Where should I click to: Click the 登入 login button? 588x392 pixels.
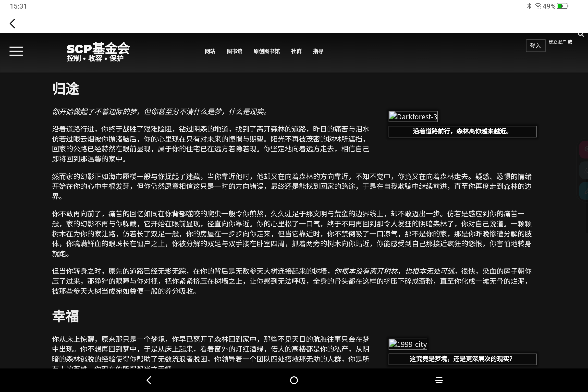click(536, 46)
